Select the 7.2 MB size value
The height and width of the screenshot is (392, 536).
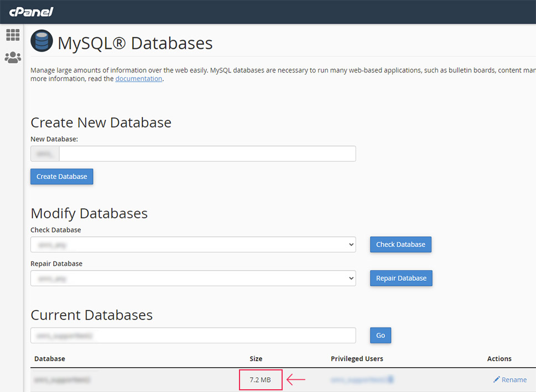click(260, 380)
